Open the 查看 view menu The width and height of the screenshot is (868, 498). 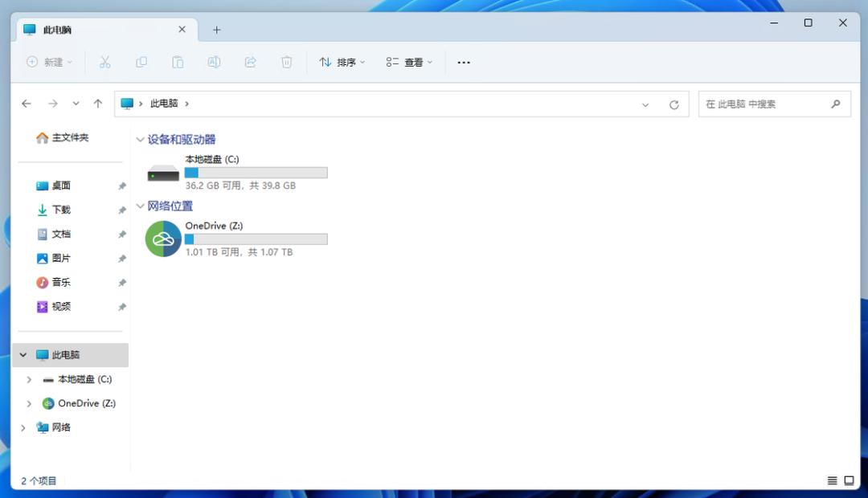409,62
